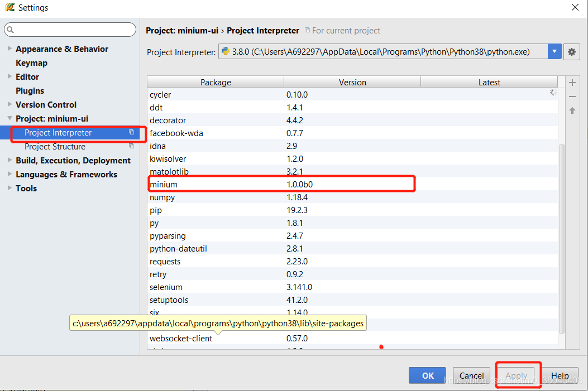Image resolution: width=588 pixels, height=391 pixels.
Task: Select the cycler package row
Action: click(x=352, y=94)
